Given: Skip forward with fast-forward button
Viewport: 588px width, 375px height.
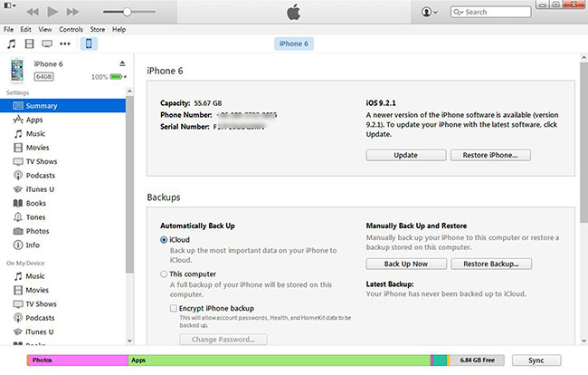Looking at the screenshot, I should [72, 12].
